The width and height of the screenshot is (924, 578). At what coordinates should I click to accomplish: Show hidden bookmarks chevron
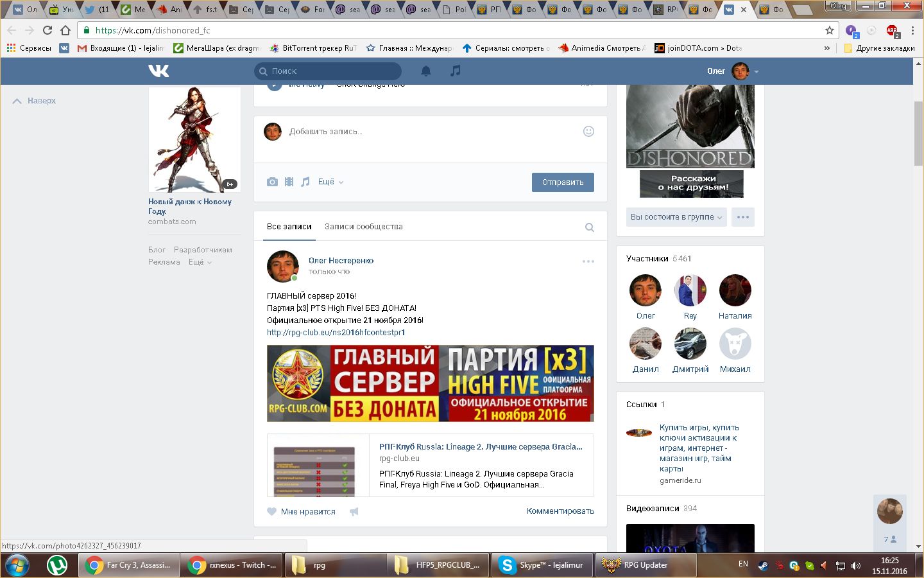tap(827, 48)
